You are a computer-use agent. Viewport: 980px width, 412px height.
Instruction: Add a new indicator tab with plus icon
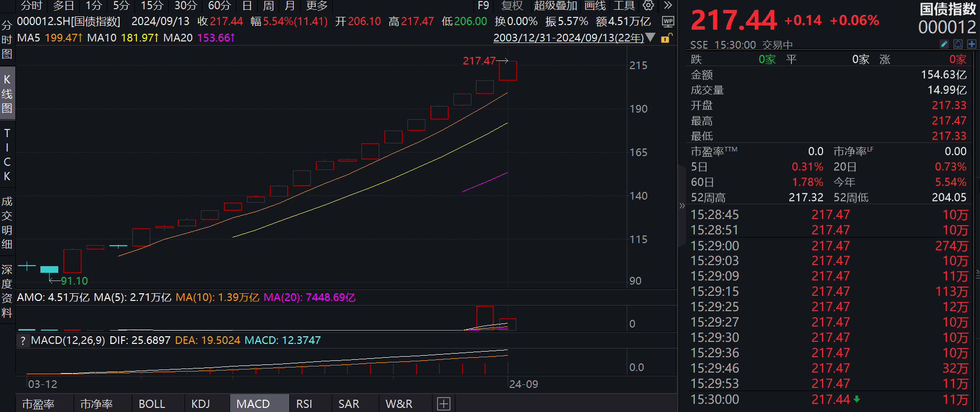444,404
